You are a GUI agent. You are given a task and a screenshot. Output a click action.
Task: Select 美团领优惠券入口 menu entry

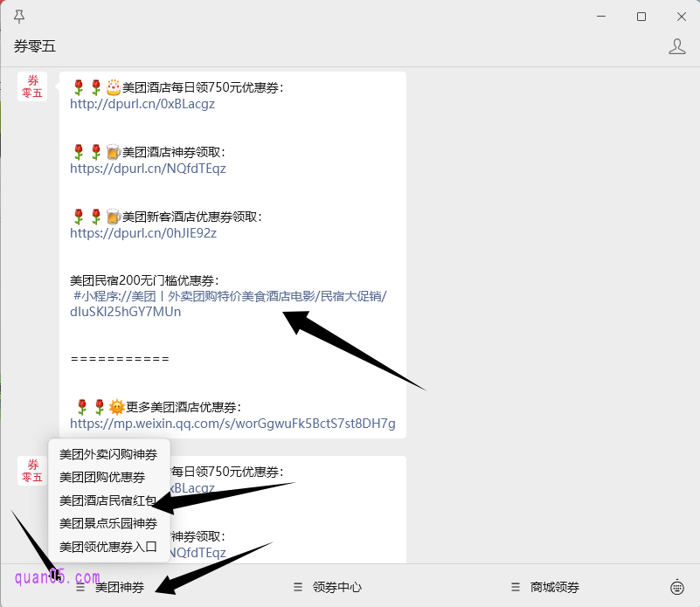[108, 547]
